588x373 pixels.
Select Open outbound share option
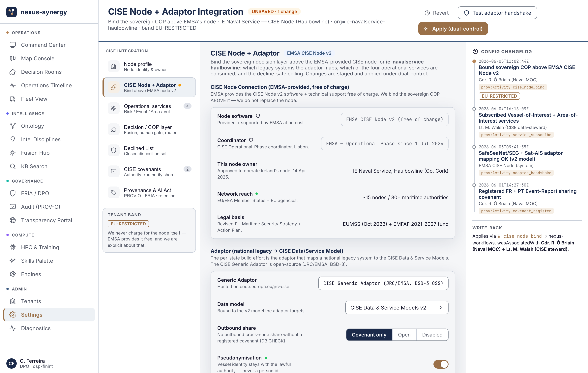click(x=404, y=335)
